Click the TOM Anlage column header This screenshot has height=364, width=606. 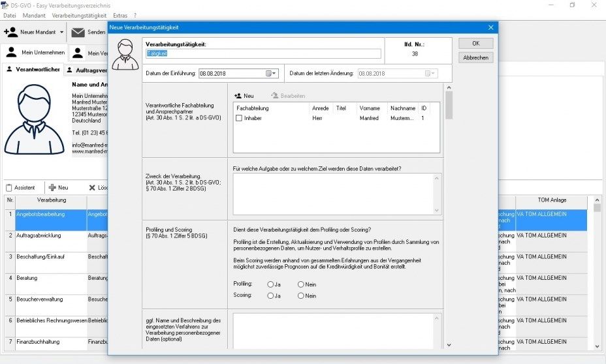tap(552, 200)
